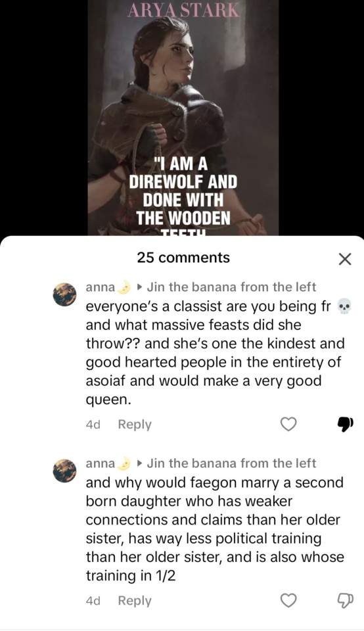Viewport: 364px width, 631px height.
Task: Close the 25 comments panel
Action: tap(345, 259)
